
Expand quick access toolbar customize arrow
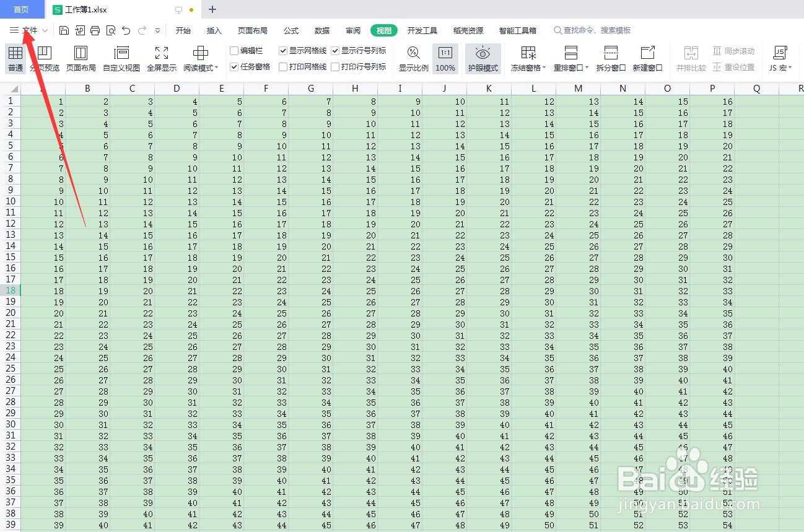coord(157,30)
